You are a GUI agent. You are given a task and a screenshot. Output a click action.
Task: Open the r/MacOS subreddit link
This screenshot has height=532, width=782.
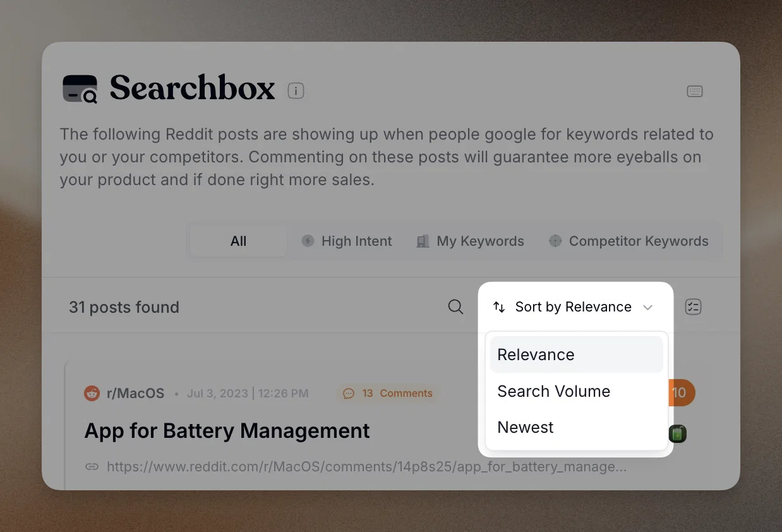click(135, 393)
